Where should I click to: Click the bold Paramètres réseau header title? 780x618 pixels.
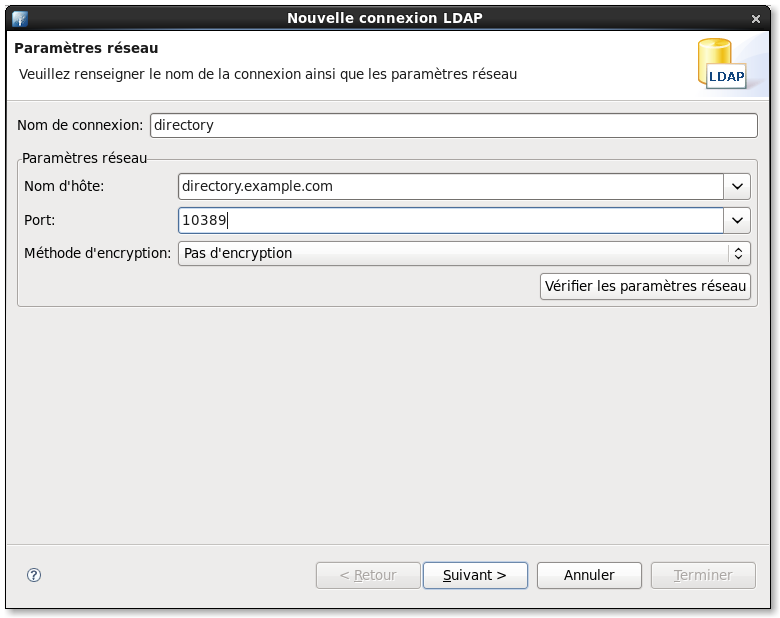click(x=86, y=48)
